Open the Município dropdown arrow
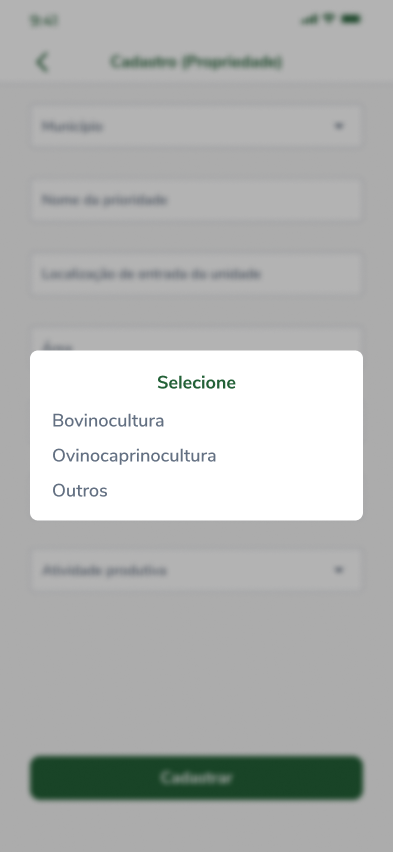 [339, 126]
